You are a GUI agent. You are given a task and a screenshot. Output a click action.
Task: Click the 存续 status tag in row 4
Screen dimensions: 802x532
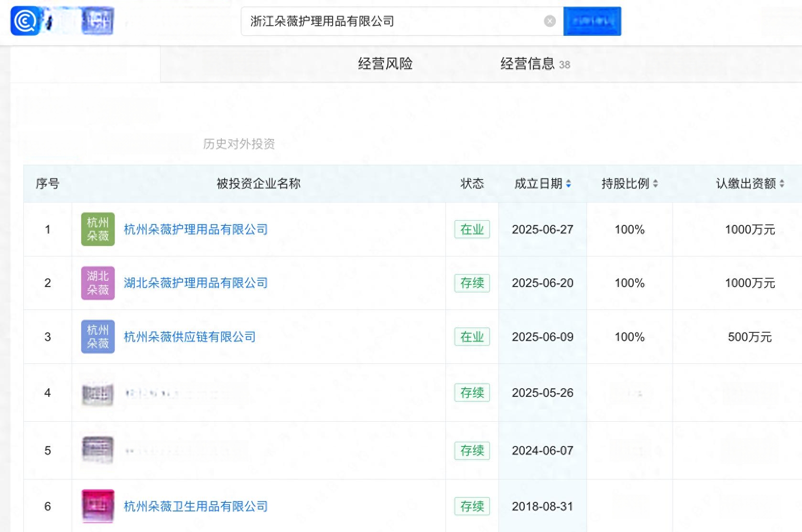tap(472, 393)
